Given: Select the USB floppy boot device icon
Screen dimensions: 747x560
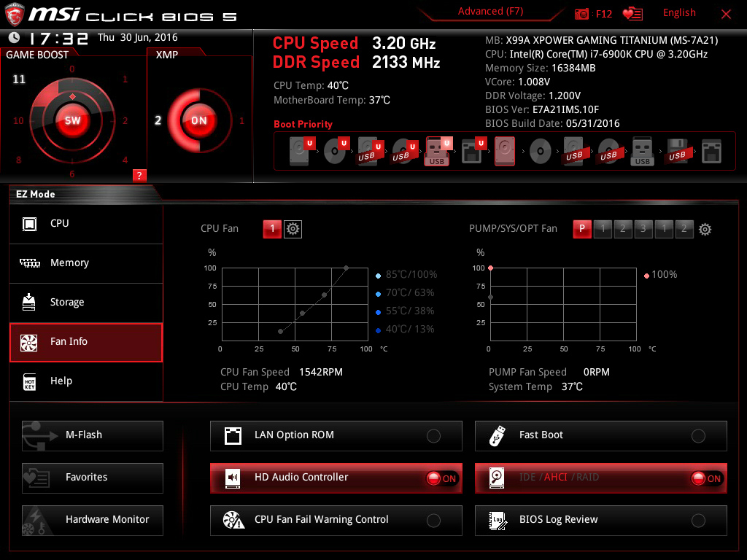Looking at the screenshot, I should point(677,151).
